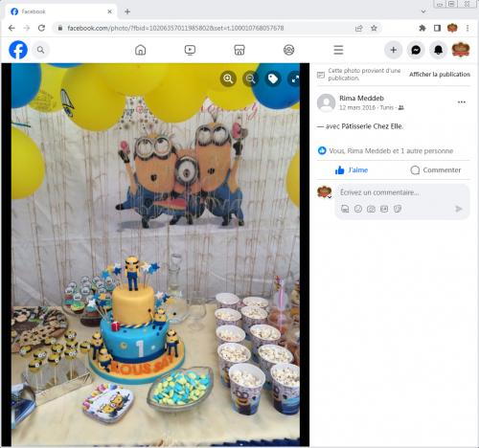479x448 pixels.
Task: View site security lock information
Action: tap(59, 28)
